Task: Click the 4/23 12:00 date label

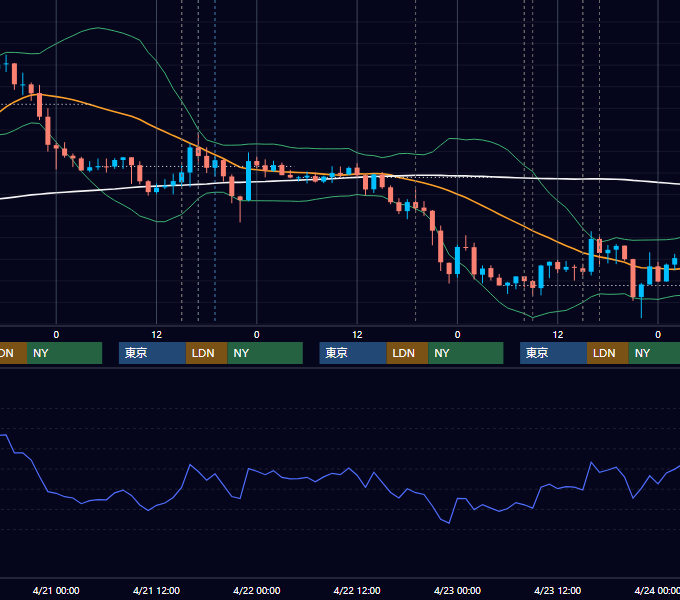Action: coord(558,590)
